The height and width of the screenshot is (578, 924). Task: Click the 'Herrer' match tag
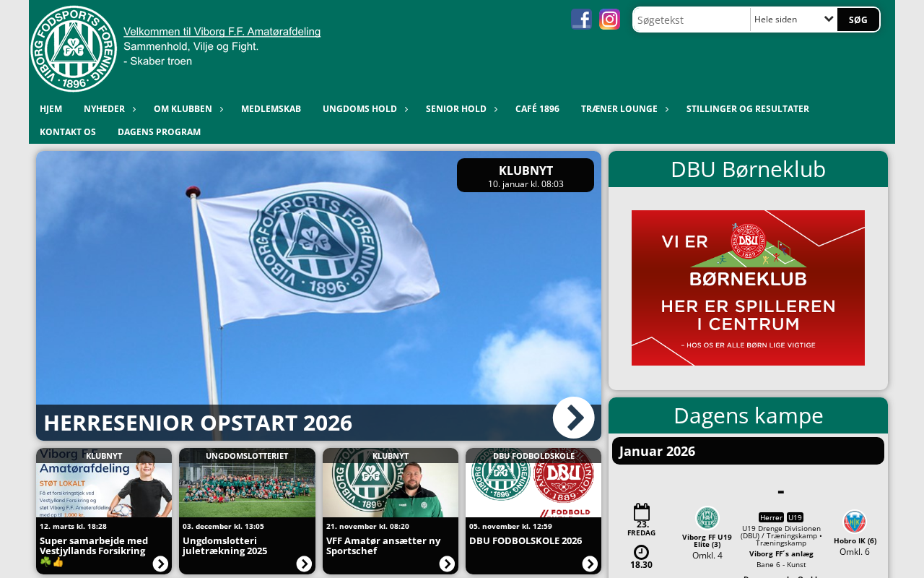(771, 517)
